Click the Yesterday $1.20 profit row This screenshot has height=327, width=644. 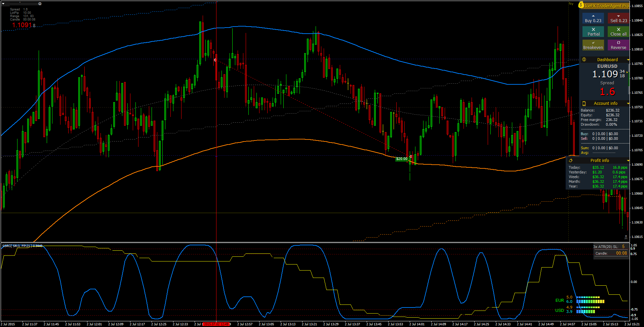tap(597, 172)
